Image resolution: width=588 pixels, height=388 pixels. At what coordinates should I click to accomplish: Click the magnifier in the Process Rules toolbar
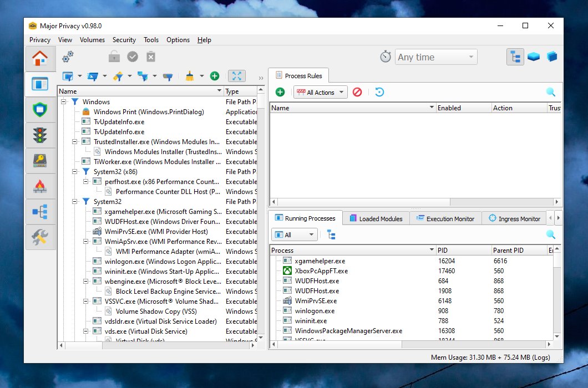(550, 92)
